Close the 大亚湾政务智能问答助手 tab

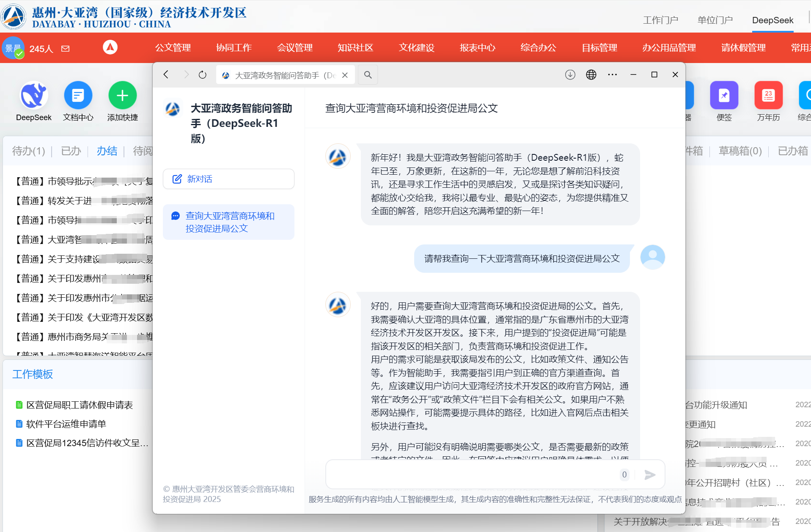tap(345, 75)
